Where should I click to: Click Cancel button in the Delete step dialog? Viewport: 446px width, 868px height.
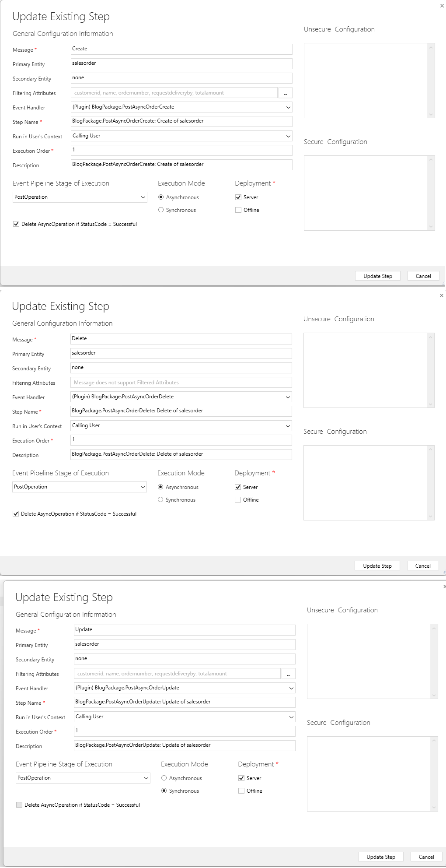423,566
